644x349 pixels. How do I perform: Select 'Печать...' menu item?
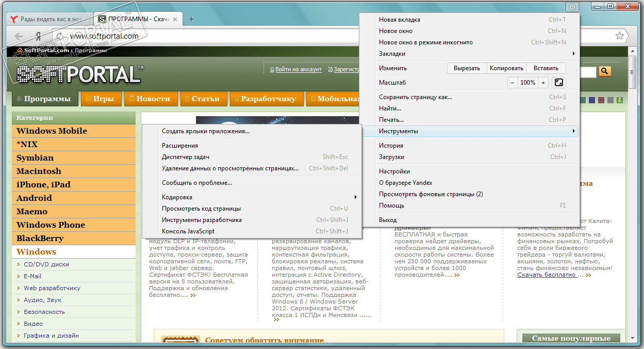coord(469,120)
